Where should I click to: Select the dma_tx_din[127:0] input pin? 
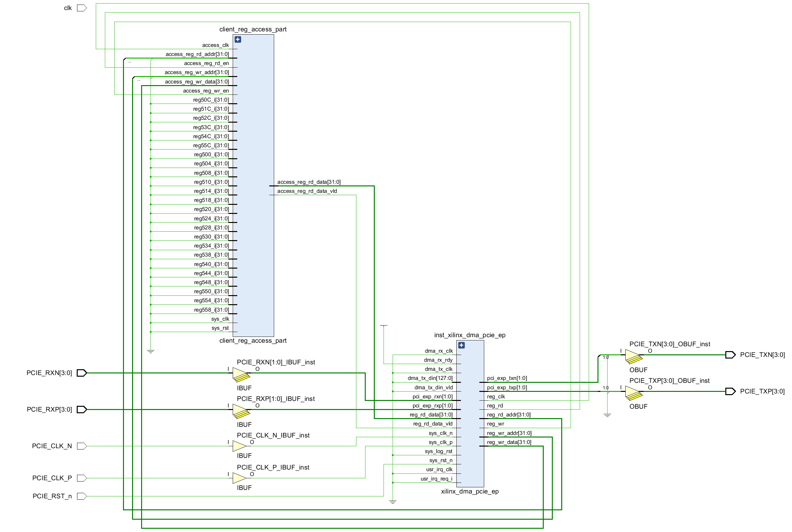(x=430, y=378)
